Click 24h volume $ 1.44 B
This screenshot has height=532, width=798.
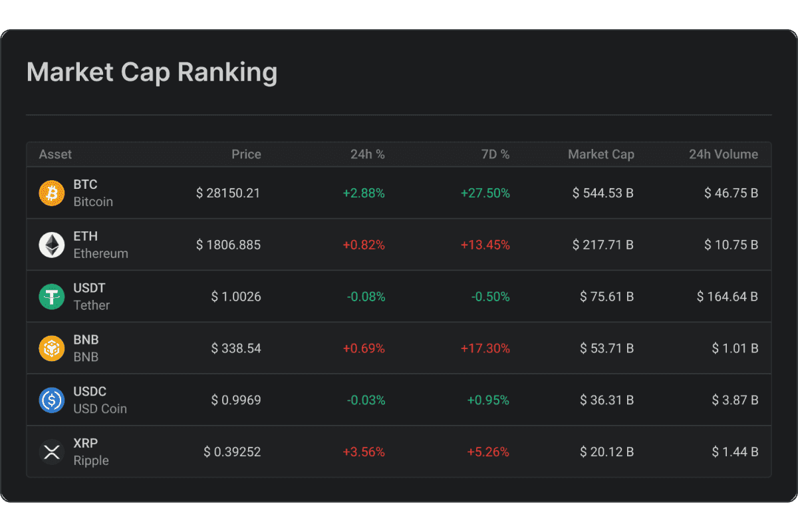(735, 452)
